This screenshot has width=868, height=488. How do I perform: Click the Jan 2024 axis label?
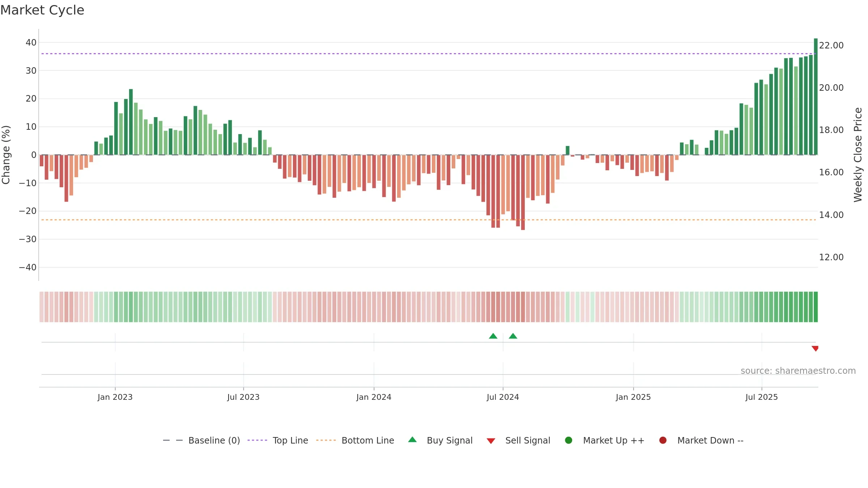click(x=374, y=397)
